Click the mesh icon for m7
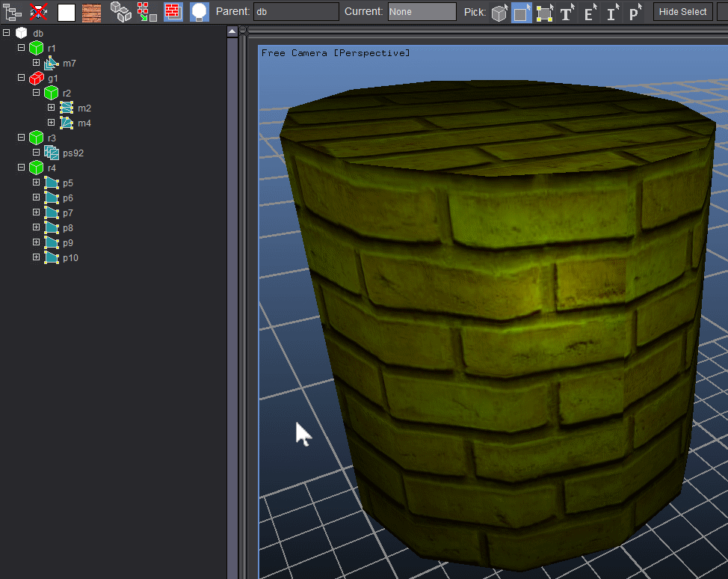This screenshot has width=728, height=579. pos(51,63)
